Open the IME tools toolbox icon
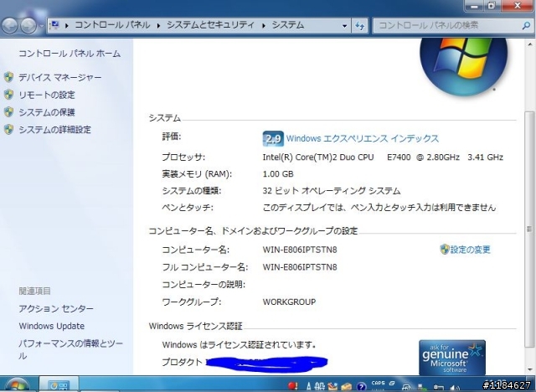536x392 pixels. 347,386
